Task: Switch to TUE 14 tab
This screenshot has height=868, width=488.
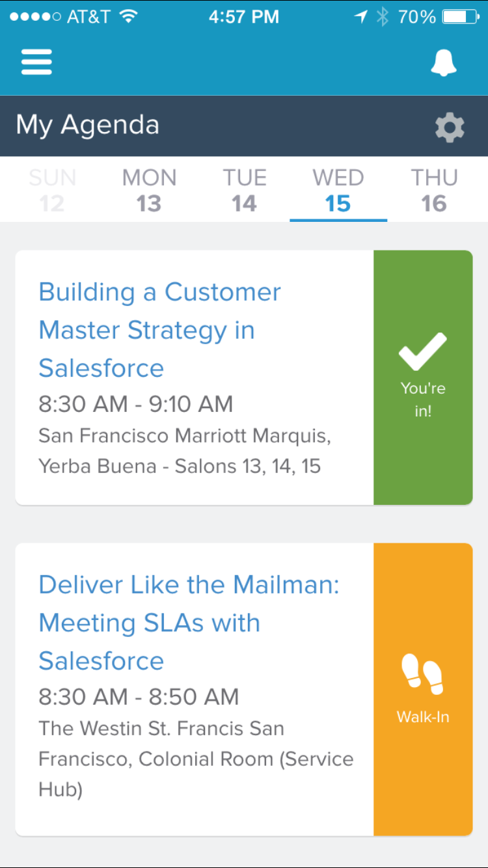Action: point(245,190)
